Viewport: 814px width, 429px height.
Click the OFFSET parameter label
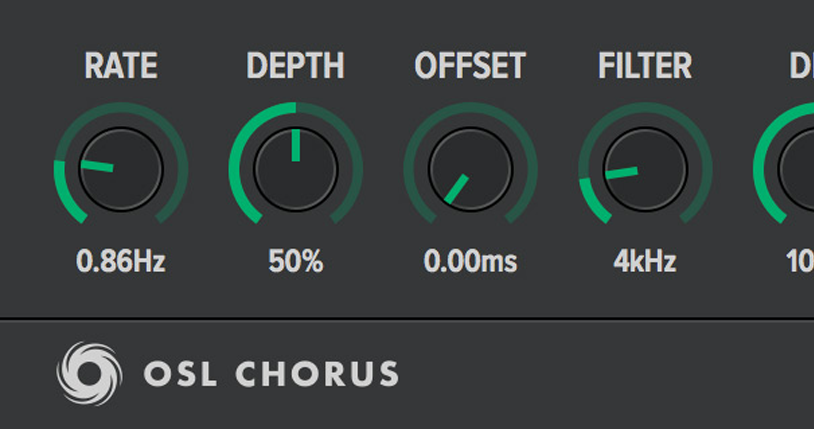click(470, 66)
